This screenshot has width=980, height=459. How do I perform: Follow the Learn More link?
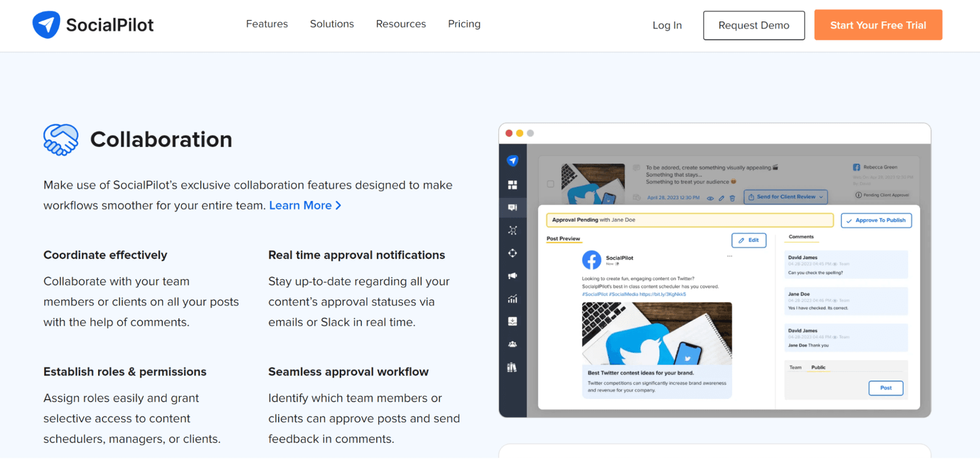[x=304, y=205]
